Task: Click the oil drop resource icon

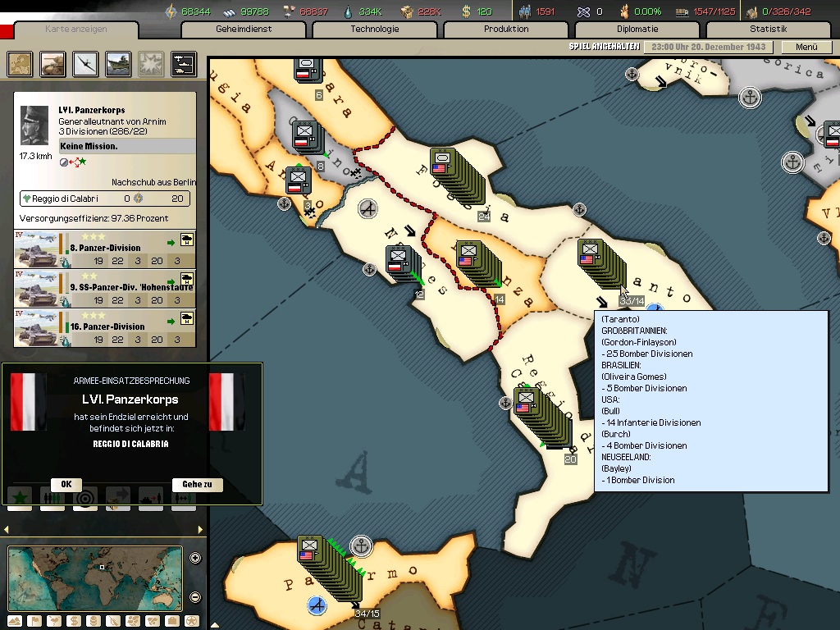Action: pos(349,11)
